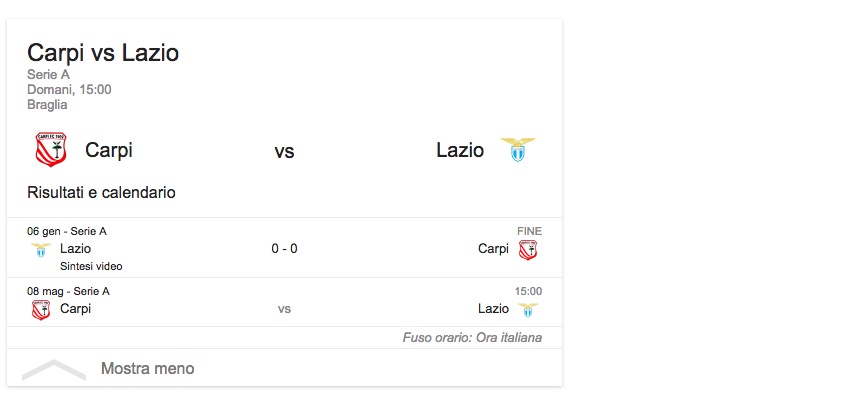Open the Risultati e calendario section heading

click(x=101, y=192)
